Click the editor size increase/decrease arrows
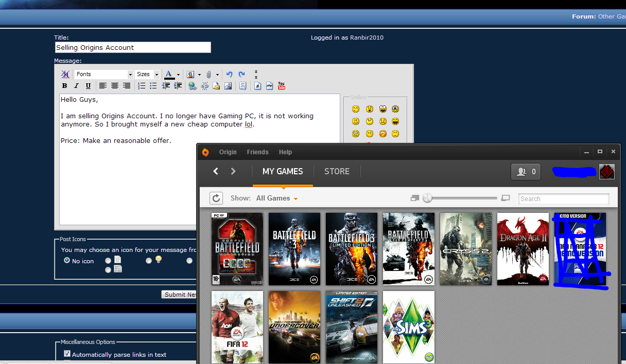The height and width of the screenshot is (364, 626). click(x=256, y=75)
